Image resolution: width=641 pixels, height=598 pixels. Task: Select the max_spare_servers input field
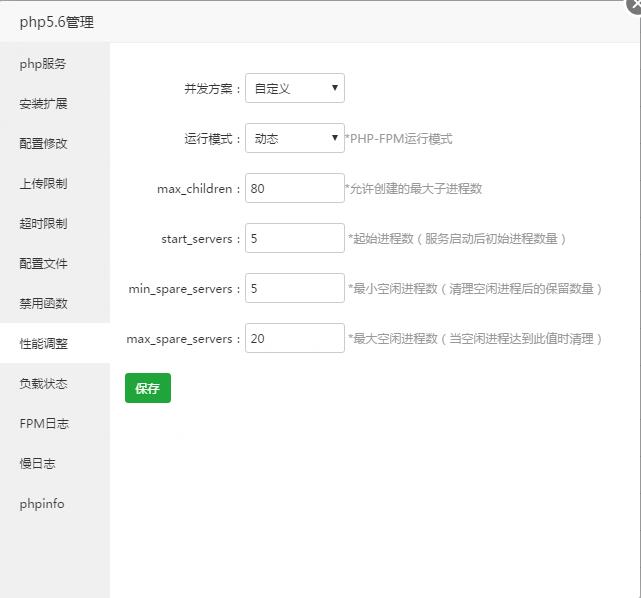[294, 338]
